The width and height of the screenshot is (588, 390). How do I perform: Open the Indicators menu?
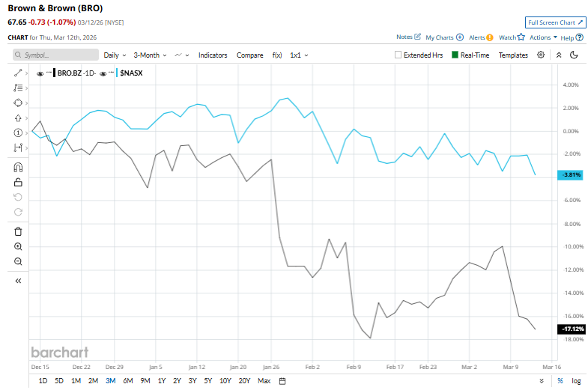click(x=213, y=55)
